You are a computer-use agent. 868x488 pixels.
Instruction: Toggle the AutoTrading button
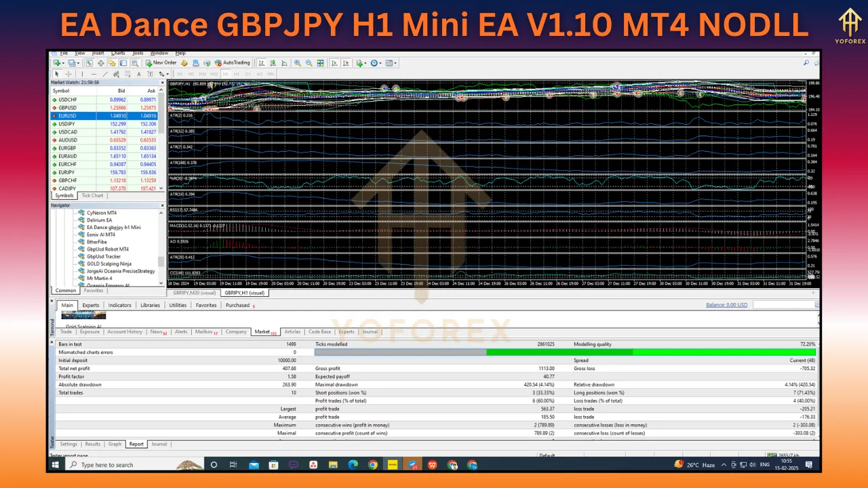pyautogui.click(x=232, y=62)
